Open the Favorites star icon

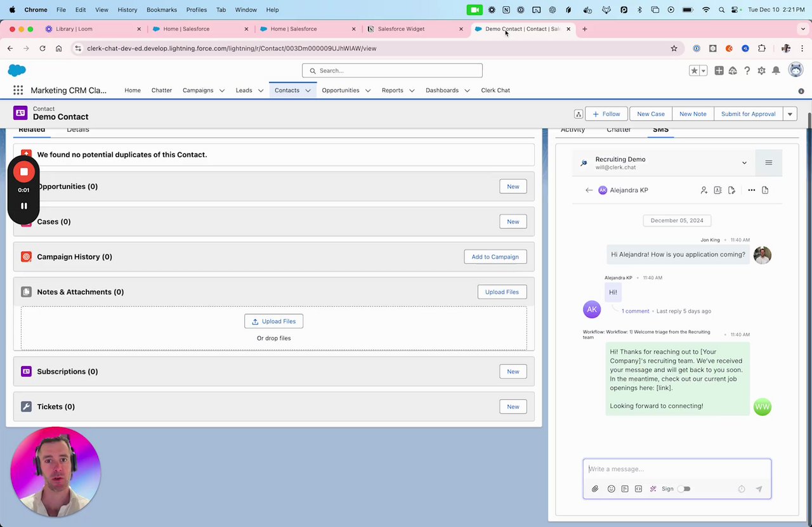[x=695, y=70]
